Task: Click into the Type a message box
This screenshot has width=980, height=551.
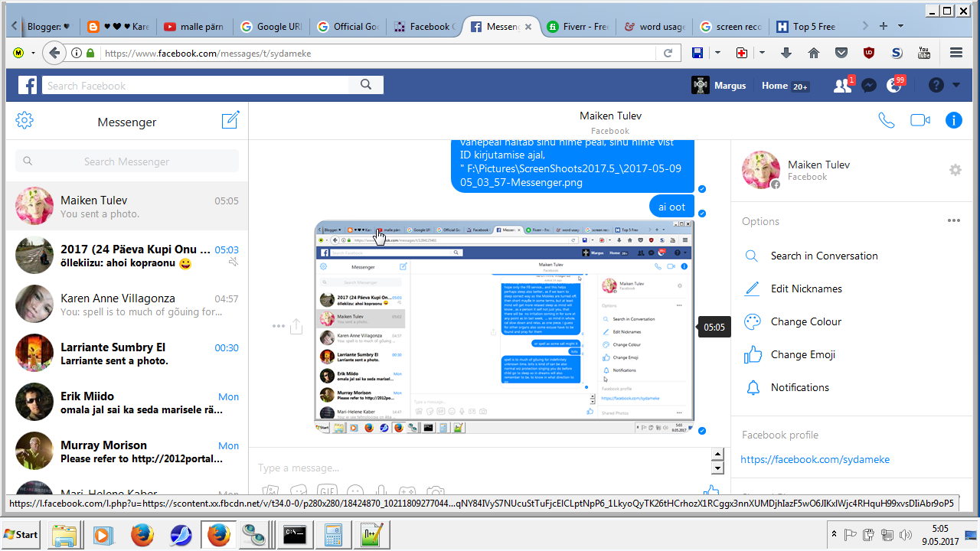Action: [479, 468]
